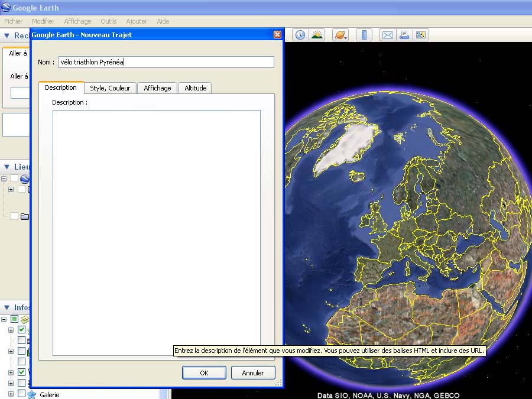Enable the Galerie layer checkbox

pos(21,394)
